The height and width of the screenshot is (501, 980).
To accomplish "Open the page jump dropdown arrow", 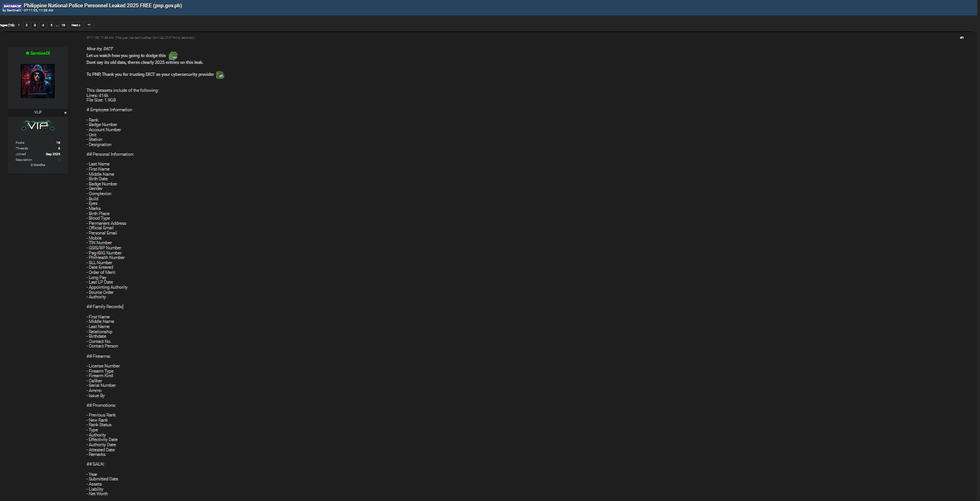I will pyautogui.click(x=89, y=25).
